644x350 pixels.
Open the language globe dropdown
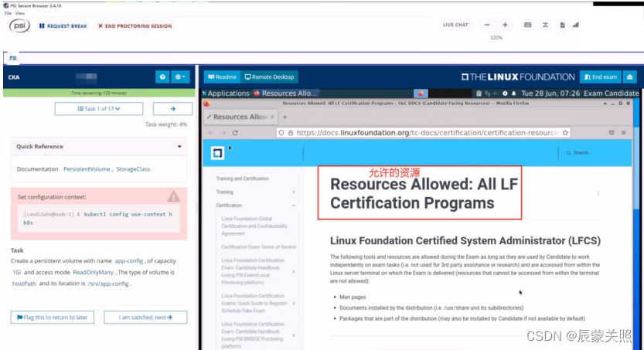tap(180, 76)
